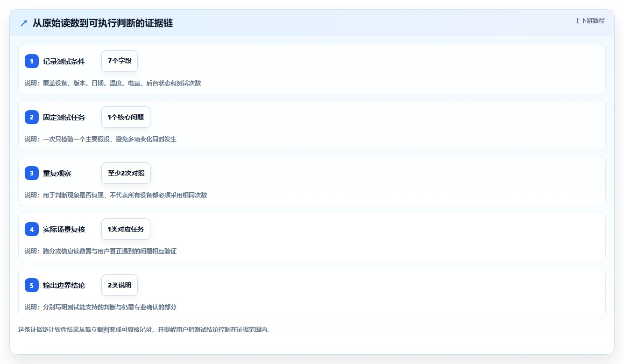624x364 pixels.
Task: Click step number badge 1
Action: point(32,61)
